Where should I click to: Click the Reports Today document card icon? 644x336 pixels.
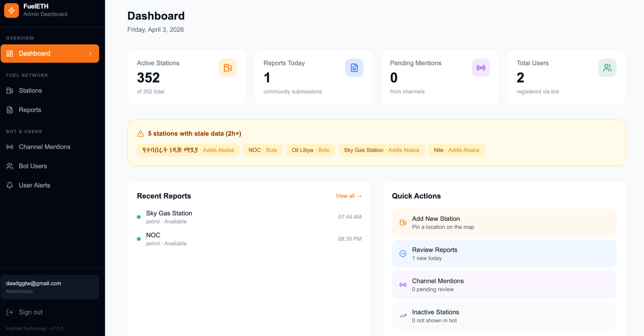tap(354, 68)
